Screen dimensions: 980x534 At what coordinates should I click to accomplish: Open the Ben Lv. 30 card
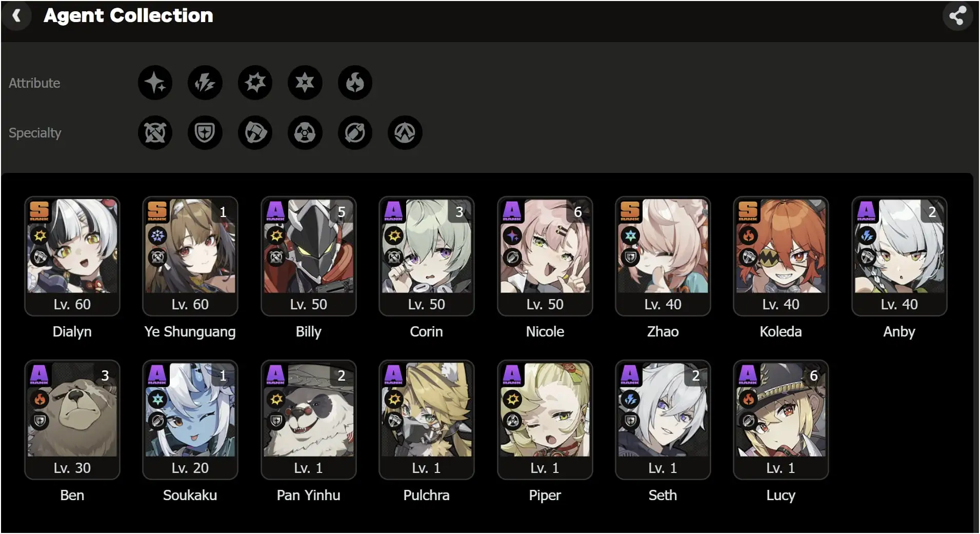[72, 420]
